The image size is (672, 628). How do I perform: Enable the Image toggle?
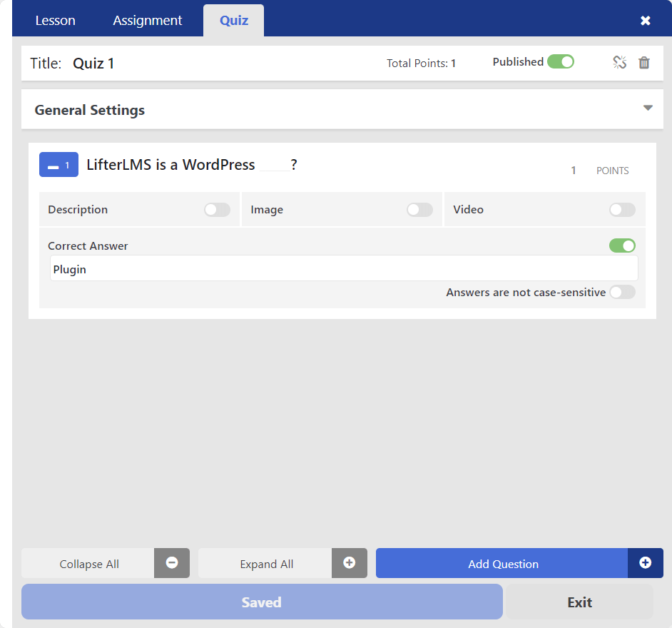click(x=419, y=210)
